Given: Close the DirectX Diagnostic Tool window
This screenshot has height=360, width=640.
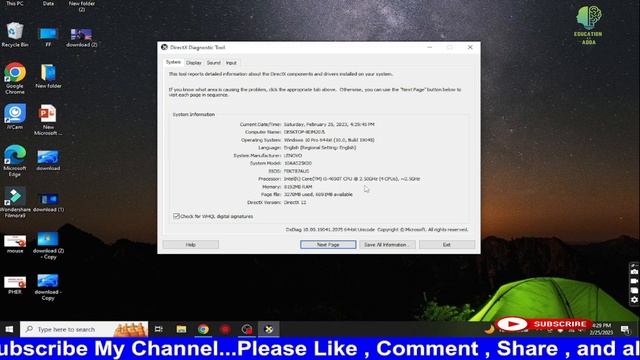Looking at the screenshot, I should point(470,47).
